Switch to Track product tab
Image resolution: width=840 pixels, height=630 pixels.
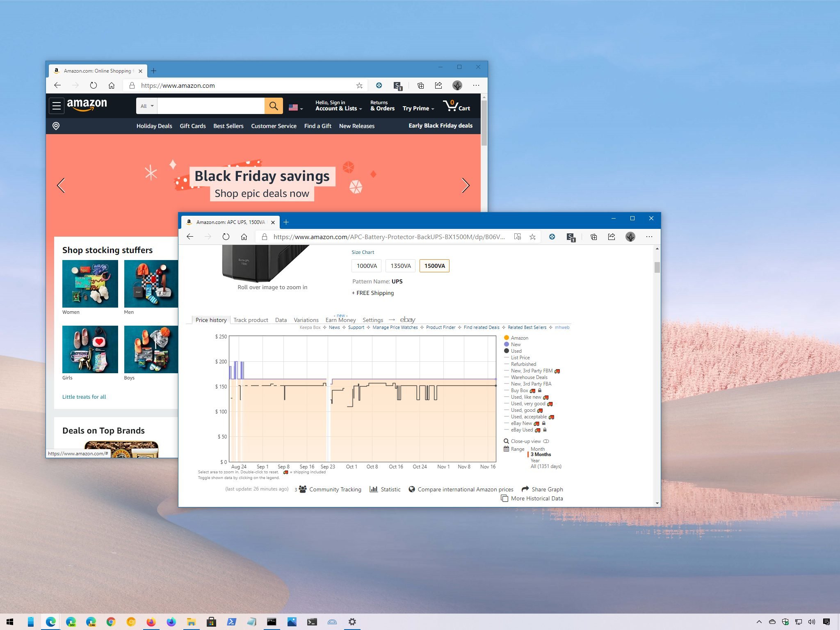tap(251, 320)
